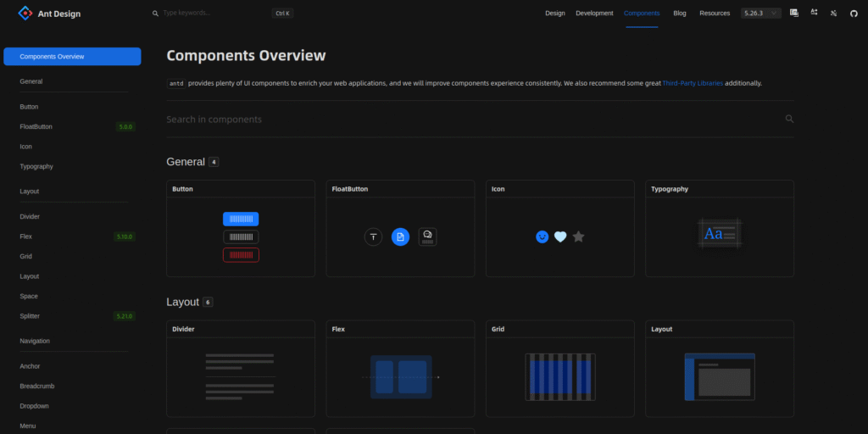868x434 pixels.
Task: Open the Divider card title
Action: (183, 329)
